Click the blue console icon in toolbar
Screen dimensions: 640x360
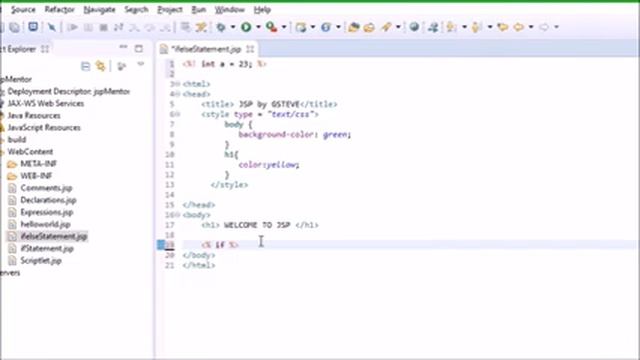[33, 27]
